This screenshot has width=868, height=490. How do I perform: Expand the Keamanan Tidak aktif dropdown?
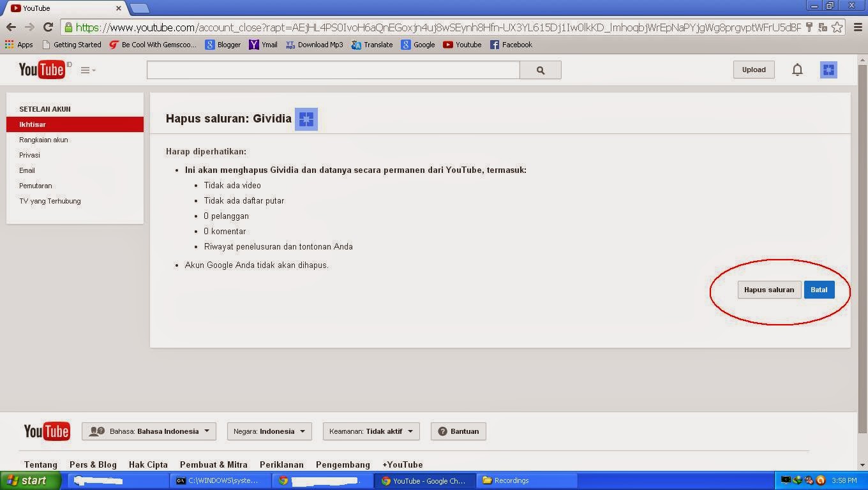(x=371, y=431)
